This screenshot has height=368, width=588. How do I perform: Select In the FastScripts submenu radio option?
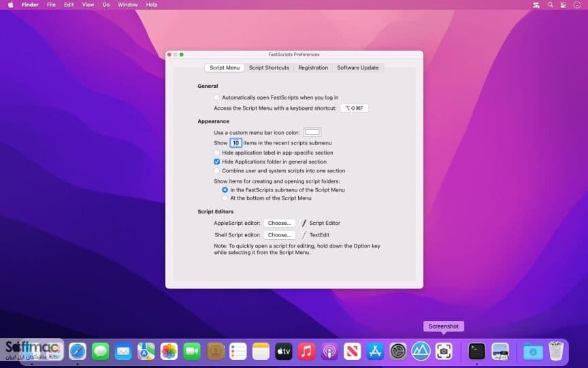[x=225, y=190]
